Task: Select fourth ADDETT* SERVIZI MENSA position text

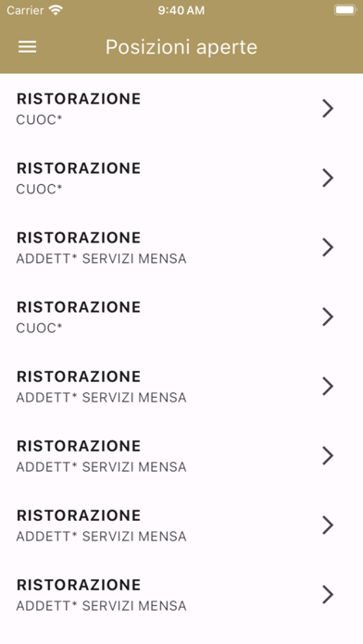Action: pos(101,537)
